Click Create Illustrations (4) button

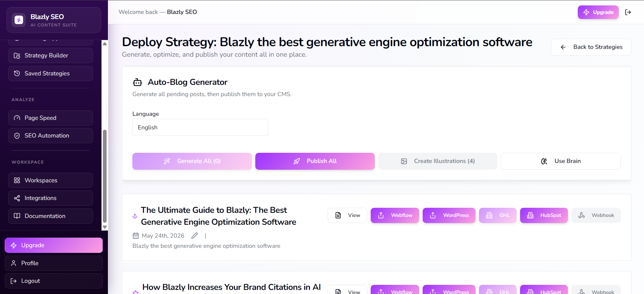click(x=438, y=161)
